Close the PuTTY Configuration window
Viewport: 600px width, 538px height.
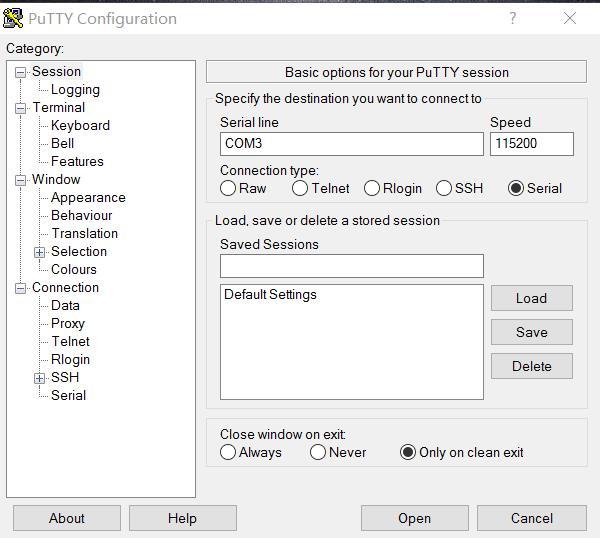[x=570, y=18]
